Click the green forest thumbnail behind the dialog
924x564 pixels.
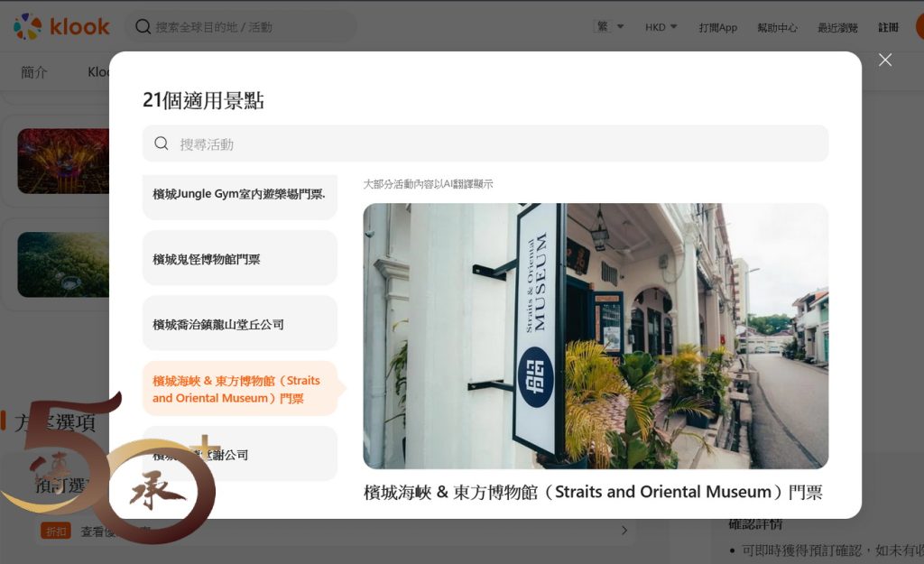(63, 264)
